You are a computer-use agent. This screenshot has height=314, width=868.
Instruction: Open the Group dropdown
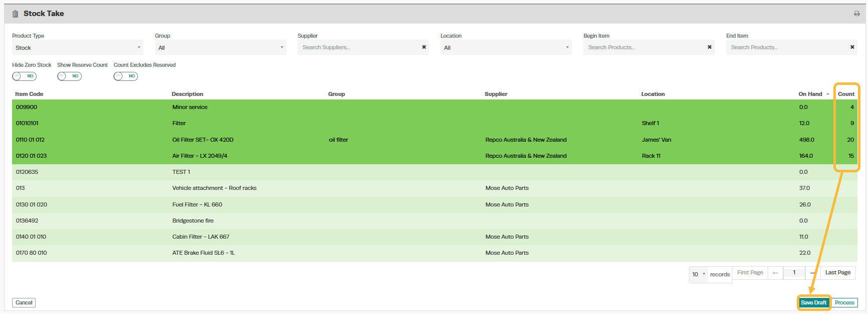[x=220, y=48]
